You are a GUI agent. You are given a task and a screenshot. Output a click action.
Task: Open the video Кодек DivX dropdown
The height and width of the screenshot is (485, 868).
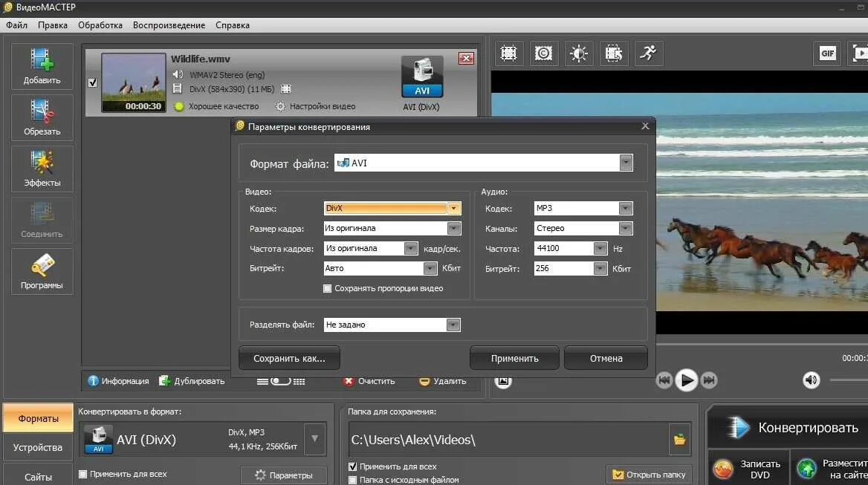pyautogui.click(x=453, y=209)
